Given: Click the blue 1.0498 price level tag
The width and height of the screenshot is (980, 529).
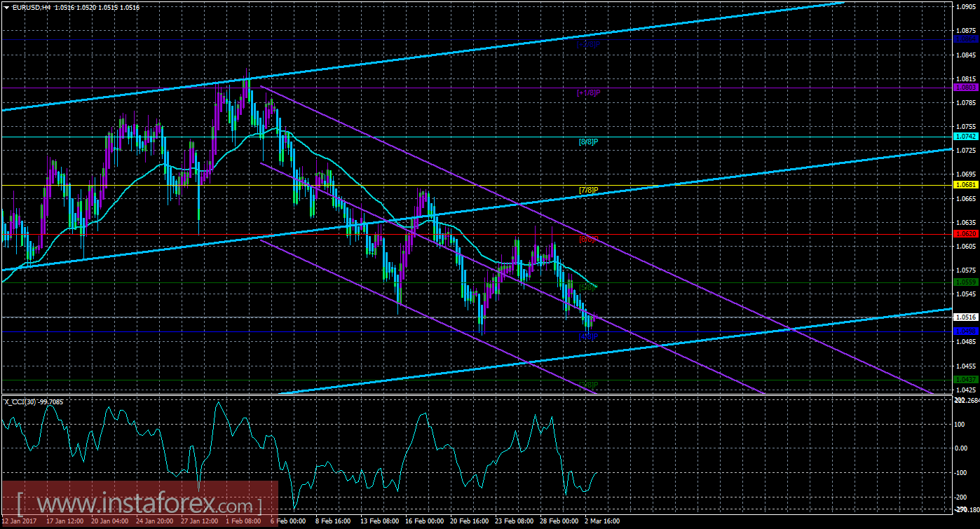Looking at the screenshot, I should (965, 330).
